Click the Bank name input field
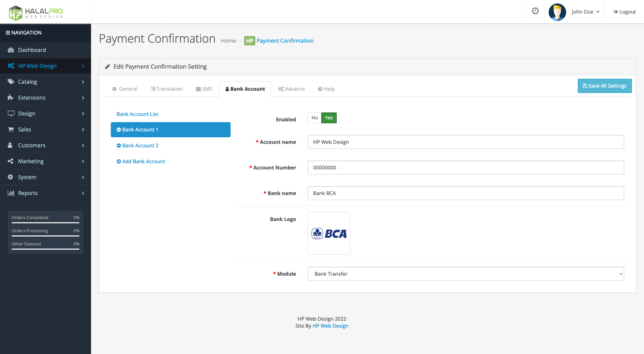The image size is (644, 354). pos(466,193)
